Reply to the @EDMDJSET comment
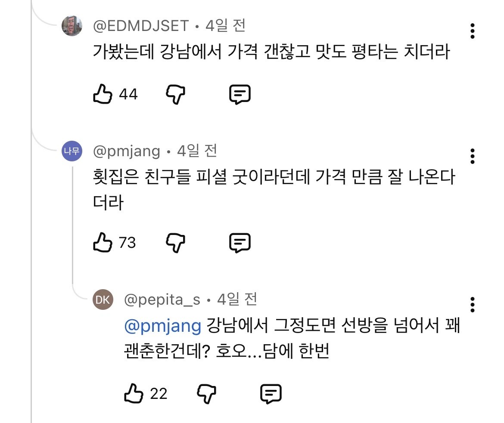 (240, 94)
